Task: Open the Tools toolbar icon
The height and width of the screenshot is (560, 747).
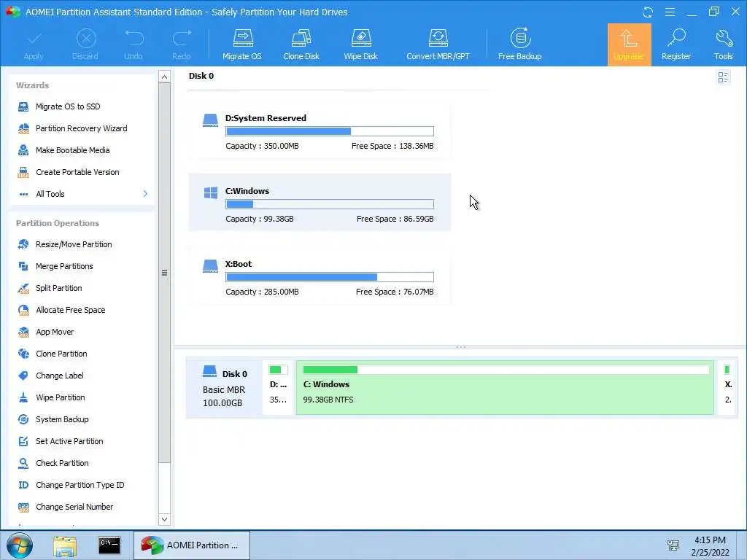Action: pos(723,44)
